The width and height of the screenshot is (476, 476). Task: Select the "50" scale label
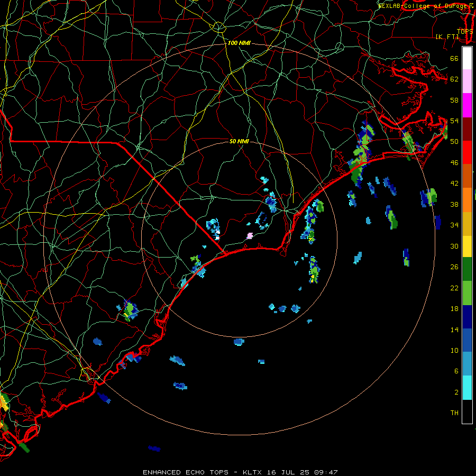[454, 142]
